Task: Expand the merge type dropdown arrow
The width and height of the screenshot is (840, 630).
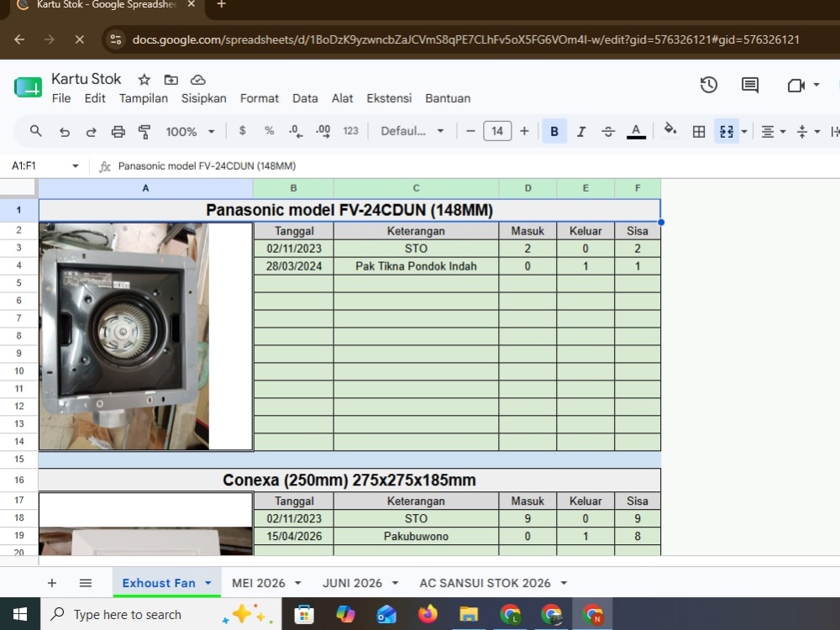Action: [x=744, y=131]
